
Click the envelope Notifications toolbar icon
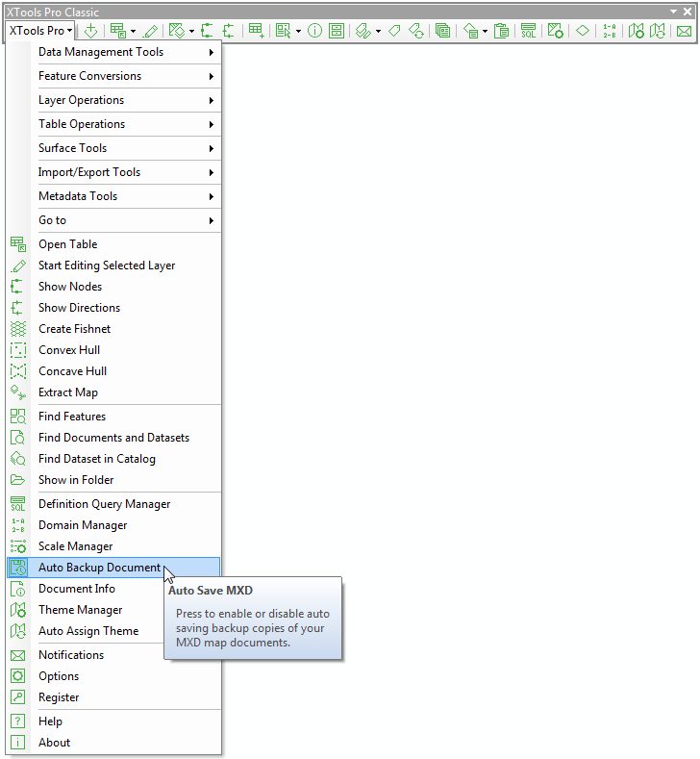coord(684,31)
